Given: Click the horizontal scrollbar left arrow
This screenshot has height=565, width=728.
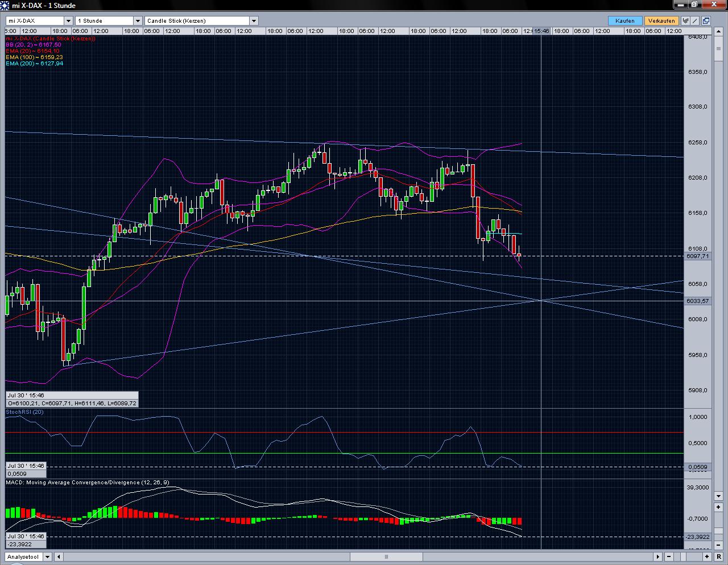Looking at the screenshot, I should point(59,557).
